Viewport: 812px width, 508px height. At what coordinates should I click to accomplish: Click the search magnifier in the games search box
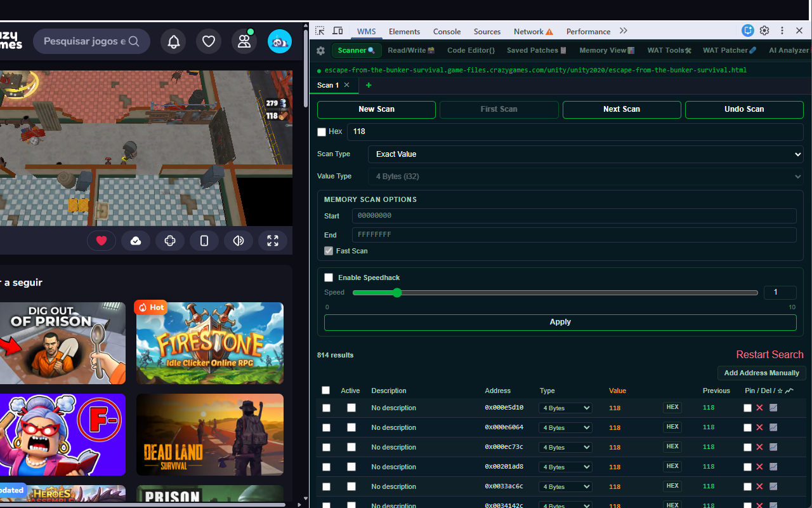coord(134,41)
